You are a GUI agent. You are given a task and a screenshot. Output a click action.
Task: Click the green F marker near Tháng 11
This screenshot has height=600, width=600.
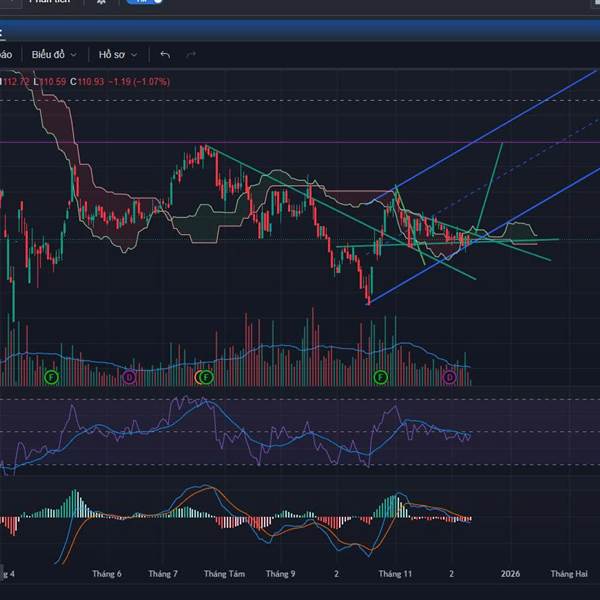(x=380, y=377)
